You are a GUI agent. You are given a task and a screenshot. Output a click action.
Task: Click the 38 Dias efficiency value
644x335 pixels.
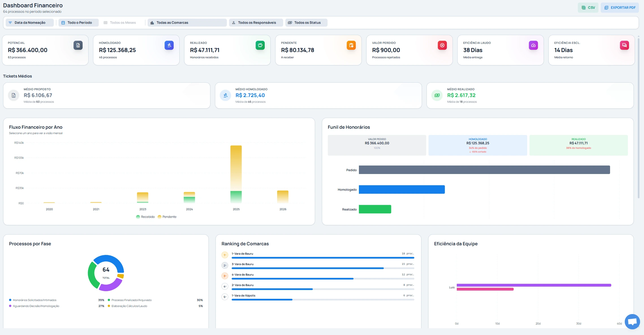point(473,50)
